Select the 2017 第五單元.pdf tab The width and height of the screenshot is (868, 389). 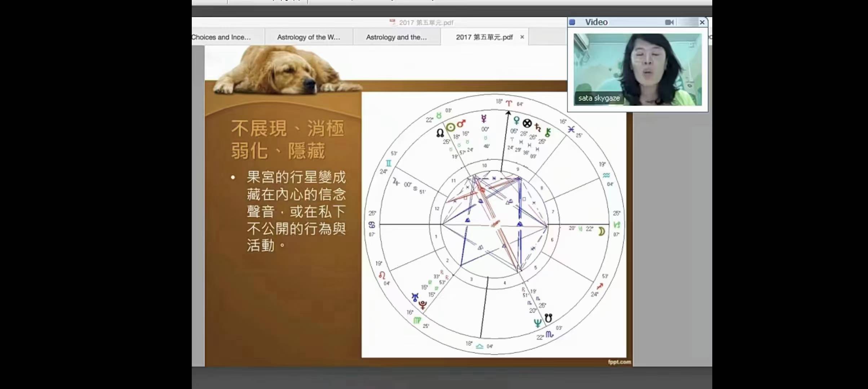[x=484, y=37]
